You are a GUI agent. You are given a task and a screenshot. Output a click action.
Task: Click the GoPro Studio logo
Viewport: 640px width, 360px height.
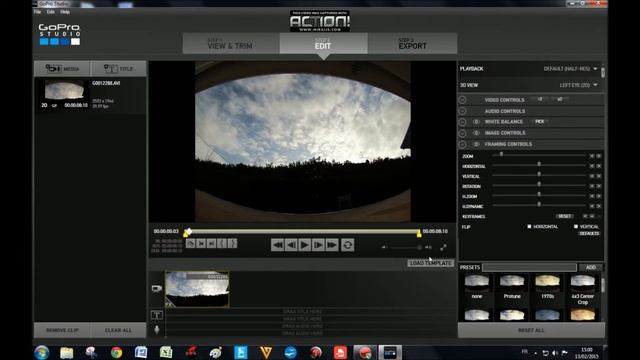[x=60, y=34]
